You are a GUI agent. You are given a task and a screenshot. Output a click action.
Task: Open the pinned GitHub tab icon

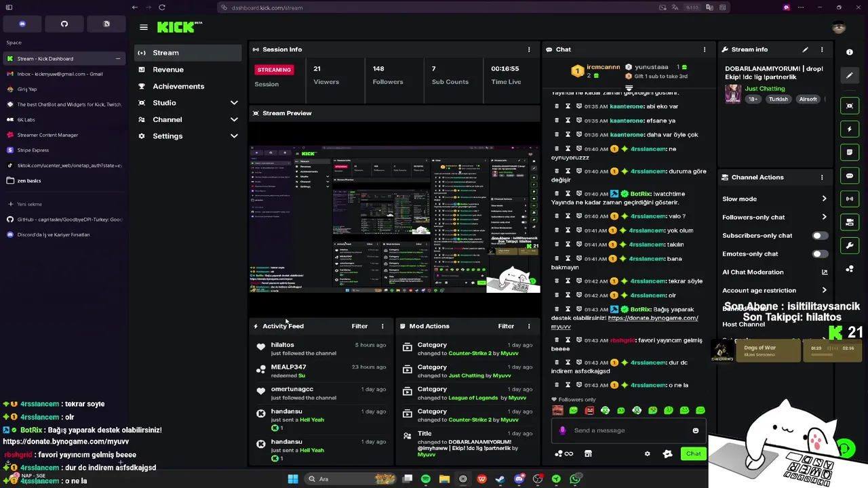point(64,24)
